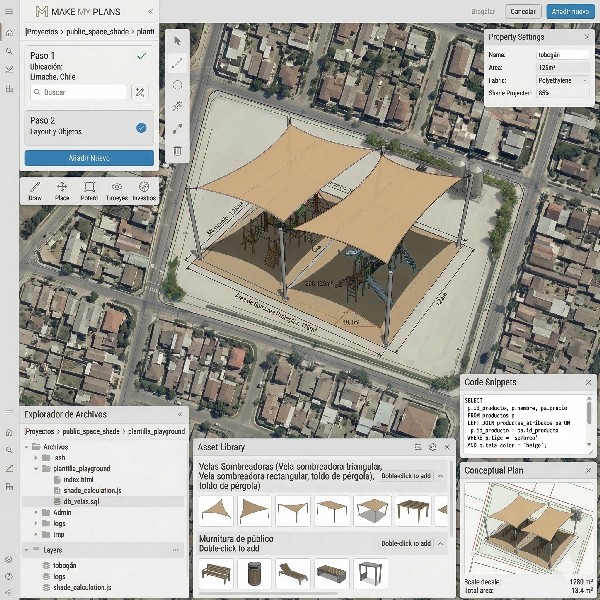Close the Property Settings panel
Viewport: 600px width, 600px height.
[586, 37]
